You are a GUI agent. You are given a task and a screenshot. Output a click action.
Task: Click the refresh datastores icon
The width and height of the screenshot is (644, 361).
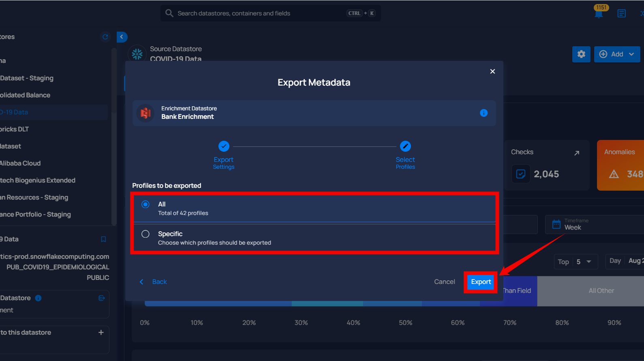[x=105, y=37]
